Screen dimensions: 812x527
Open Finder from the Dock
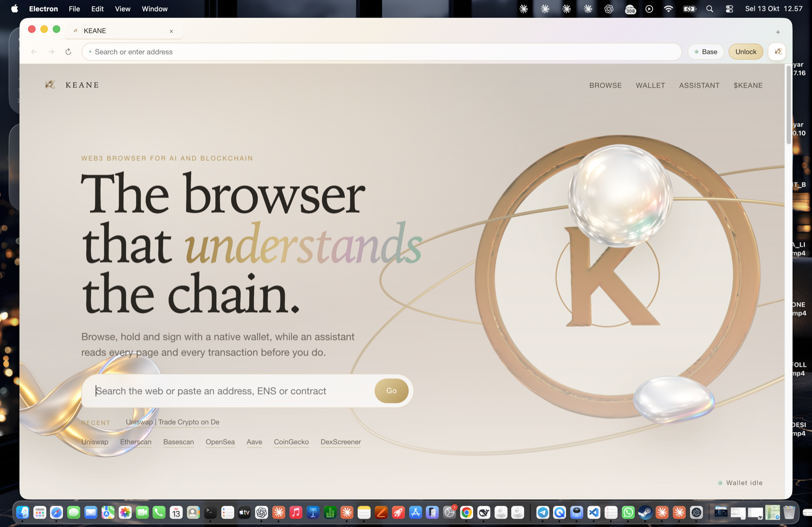(22, 512)
